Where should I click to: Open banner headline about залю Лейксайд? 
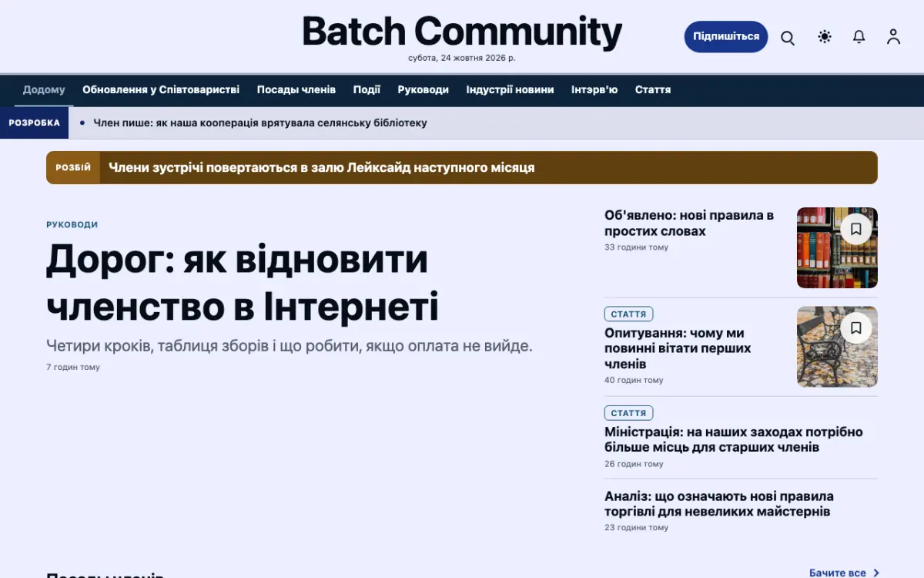(x=321, y=167)
